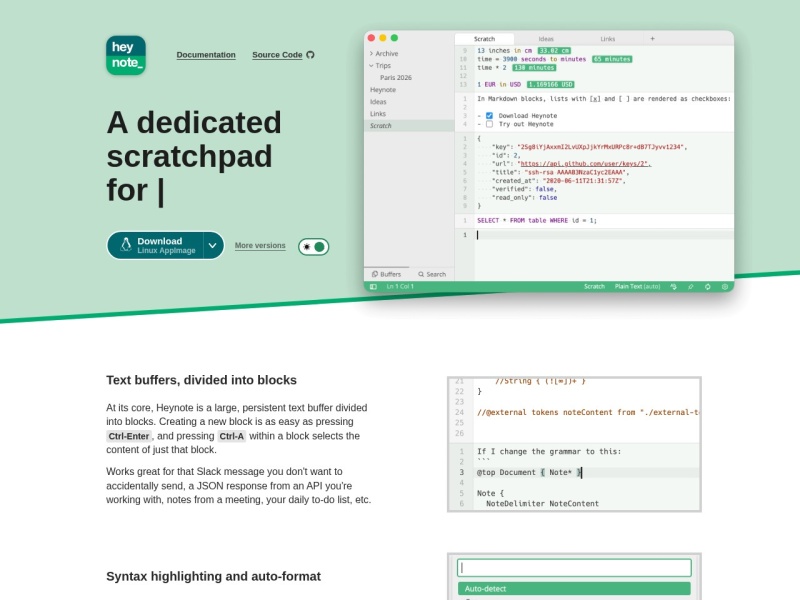Click the Search magnifier icon
Image resolution: width=800 pixels, height=600 pixels.
421,274
